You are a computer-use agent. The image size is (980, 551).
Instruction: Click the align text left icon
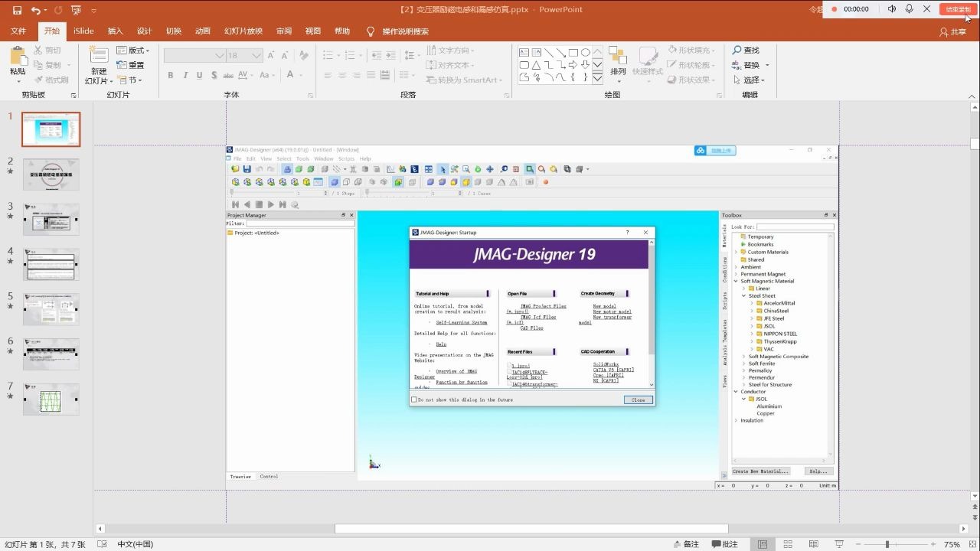click(x=328, y=75)
